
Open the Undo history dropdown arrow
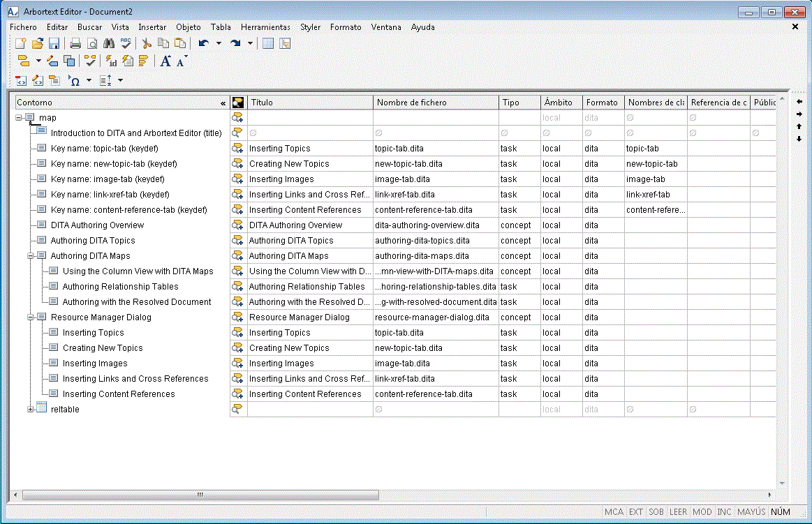219,43
